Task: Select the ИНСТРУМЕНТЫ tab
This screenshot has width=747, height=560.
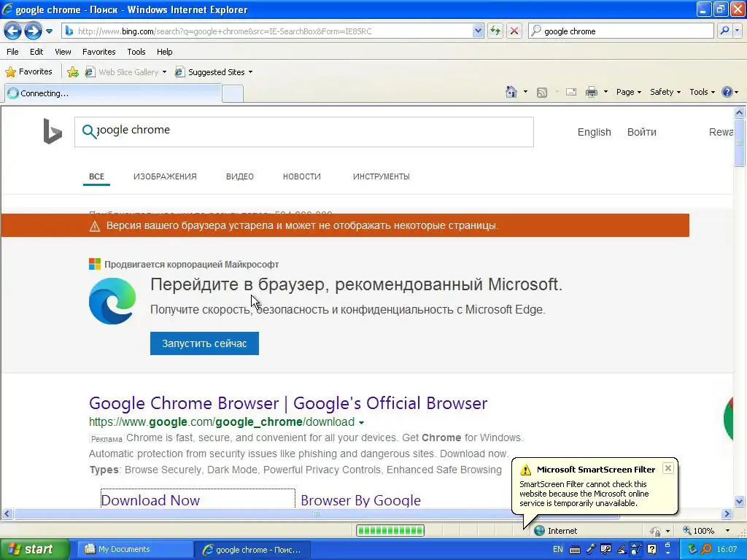Action: (x=381, y=176)
